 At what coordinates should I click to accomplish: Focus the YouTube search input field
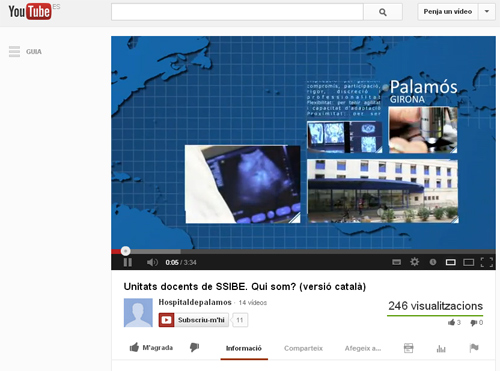pyautogui.click(x=237, y=12)
